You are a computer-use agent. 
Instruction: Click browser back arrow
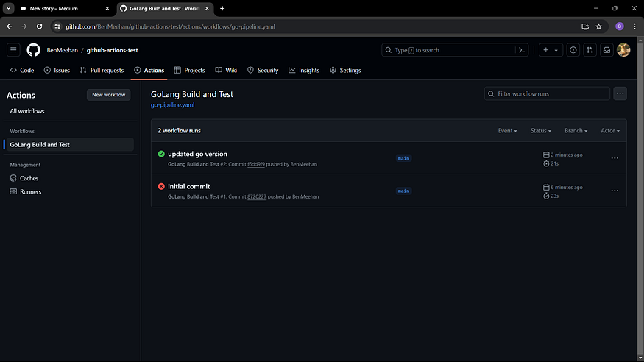point(9,26)
